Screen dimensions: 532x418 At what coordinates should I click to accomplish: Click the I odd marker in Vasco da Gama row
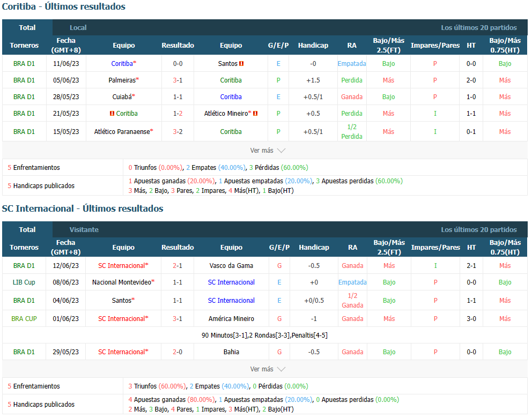(x=435, y=265)
